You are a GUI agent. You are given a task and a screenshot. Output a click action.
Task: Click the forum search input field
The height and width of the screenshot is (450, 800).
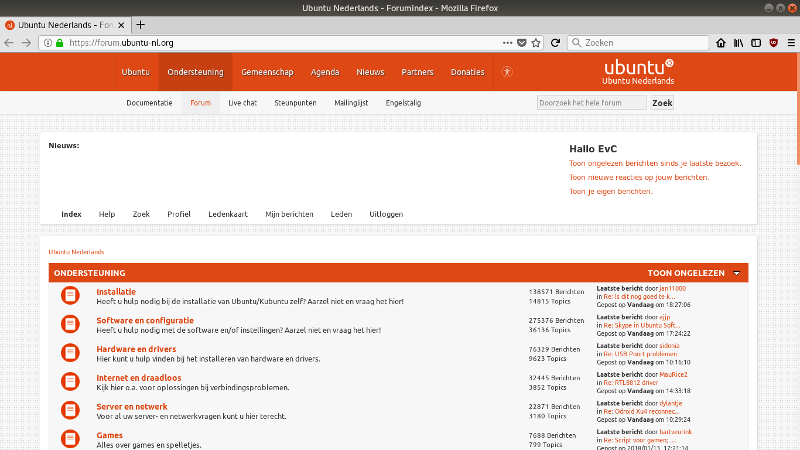[x=592, y=103]
